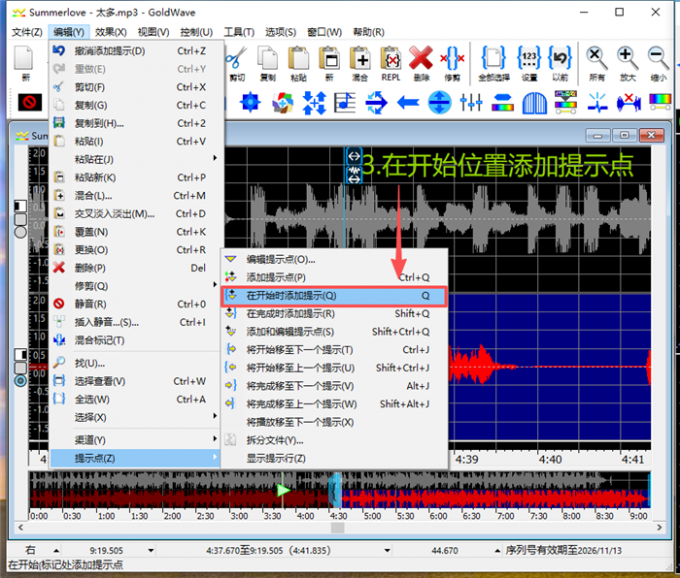Click the REPL replace toolbar icon
The width and height of the screenshot is (680, 578).
(391, 60)
